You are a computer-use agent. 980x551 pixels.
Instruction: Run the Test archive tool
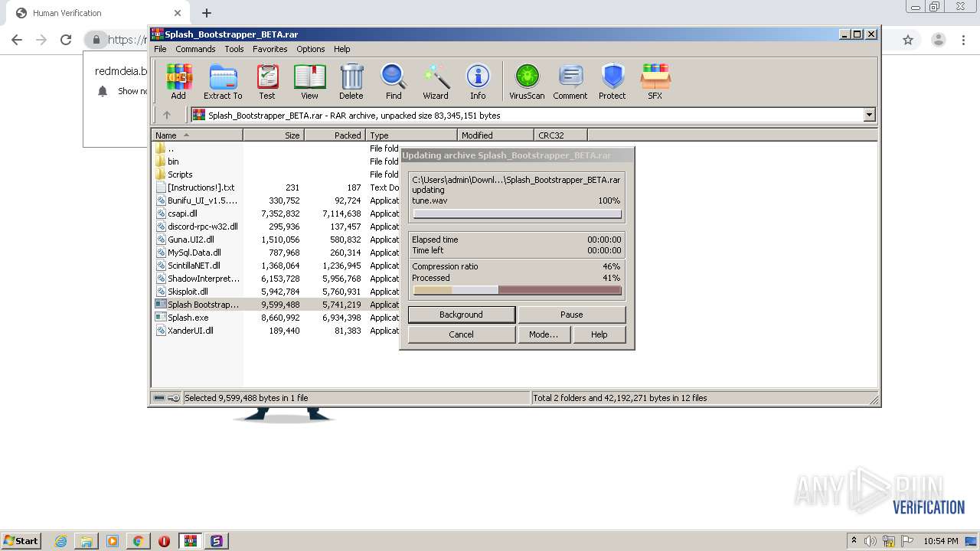(267, 82)
